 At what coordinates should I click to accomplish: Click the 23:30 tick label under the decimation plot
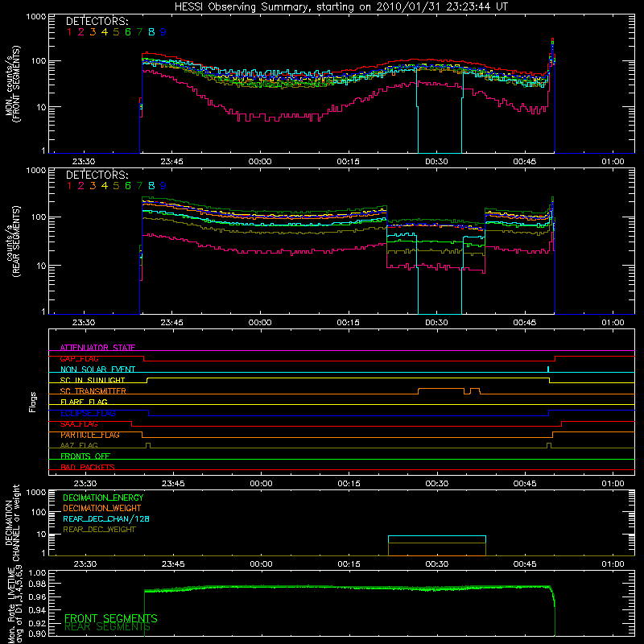pos(85,564)
